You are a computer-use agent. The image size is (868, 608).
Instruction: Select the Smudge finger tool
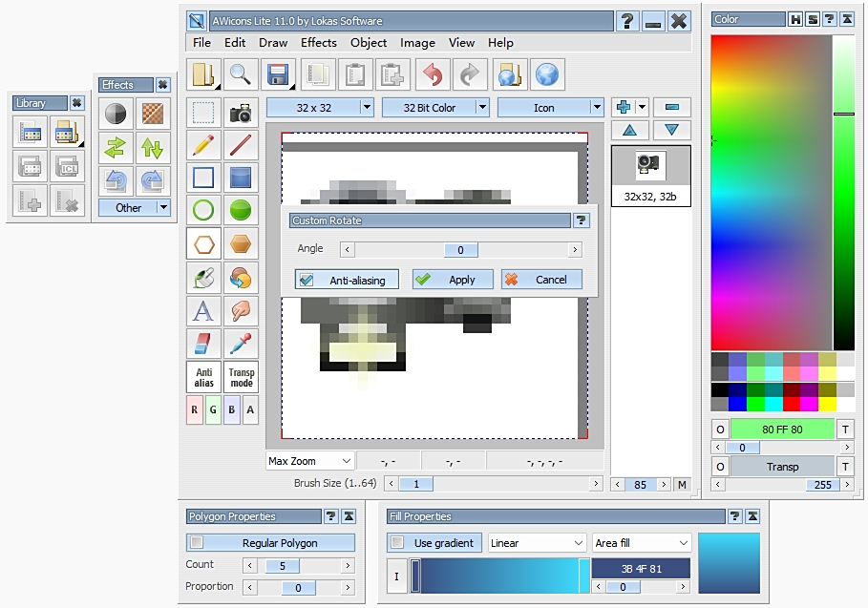click(241, 310)
